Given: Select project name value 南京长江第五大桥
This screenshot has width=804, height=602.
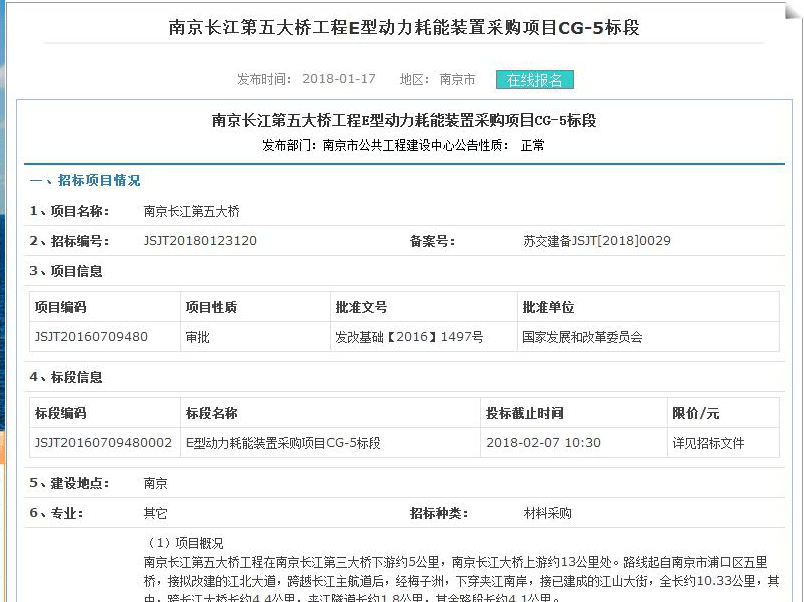Looking at the screenshot, I should (x=192, y=212).
